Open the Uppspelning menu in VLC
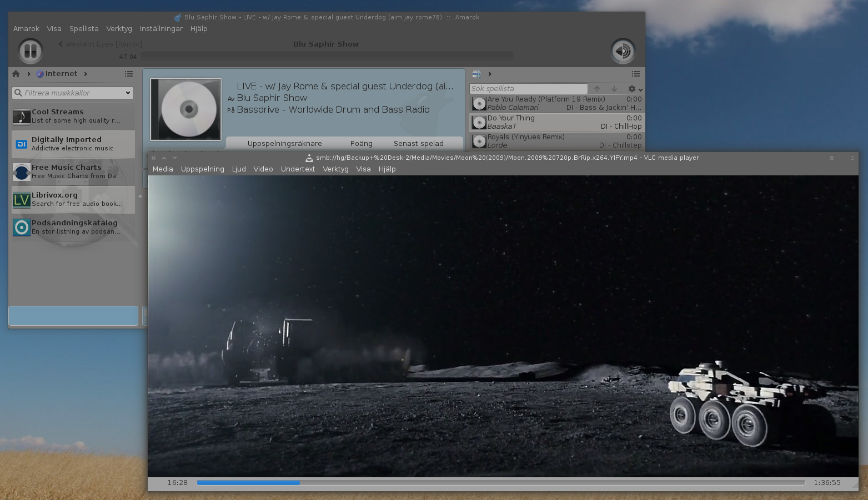This screenshot has height=500, width=868. (x=203, y=169)
